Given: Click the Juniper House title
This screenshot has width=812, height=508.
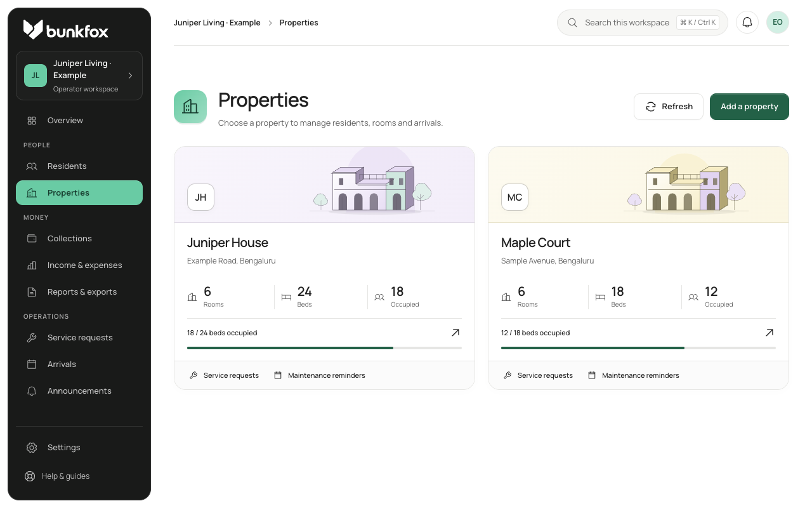Looking at the screenshot, I should tap(228, 243).
